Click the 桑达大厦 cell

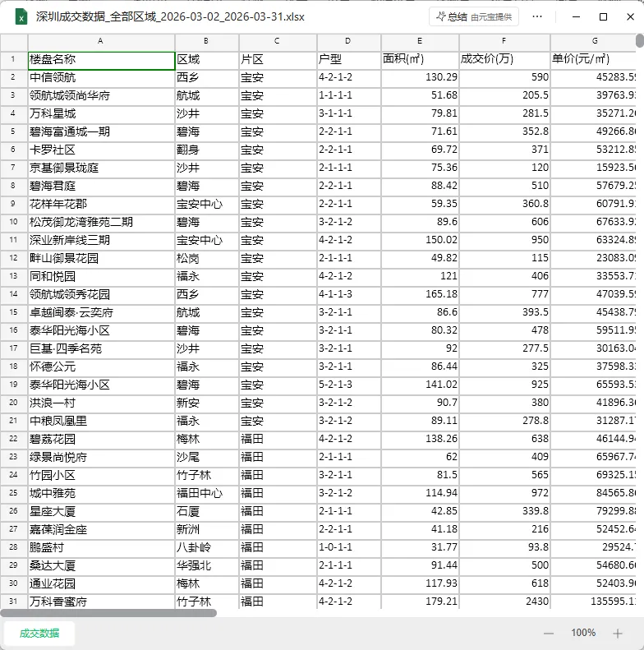pos(101,565)
